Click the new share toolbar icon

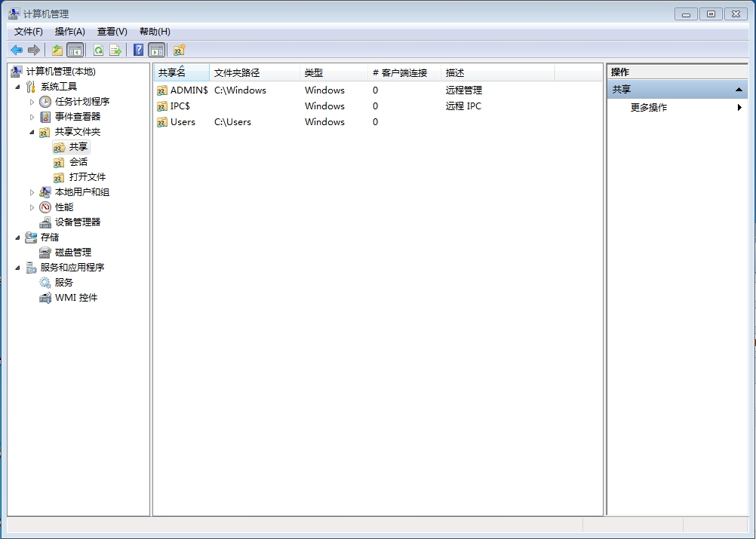pyautogui.click(x=180, y=50)
